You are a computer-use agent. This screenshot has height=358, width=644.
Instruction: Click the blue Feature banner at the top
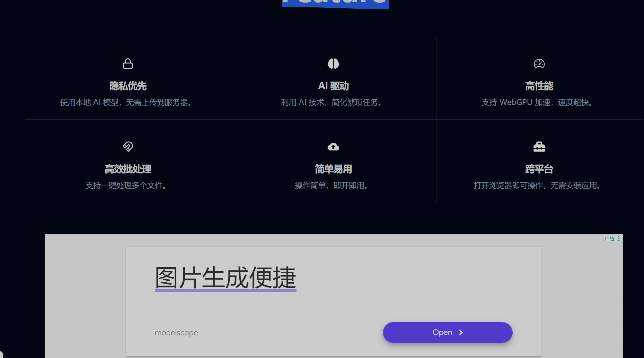335,4
